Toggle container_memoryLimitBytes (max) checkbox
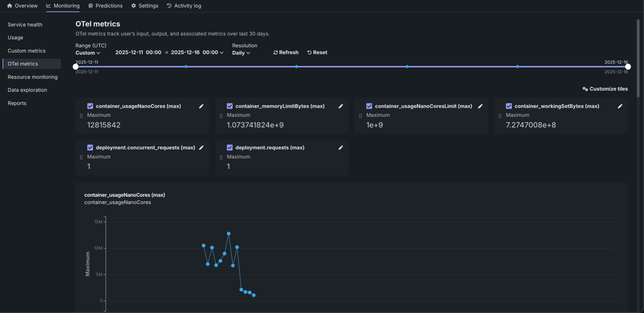 tap(230, 106)
